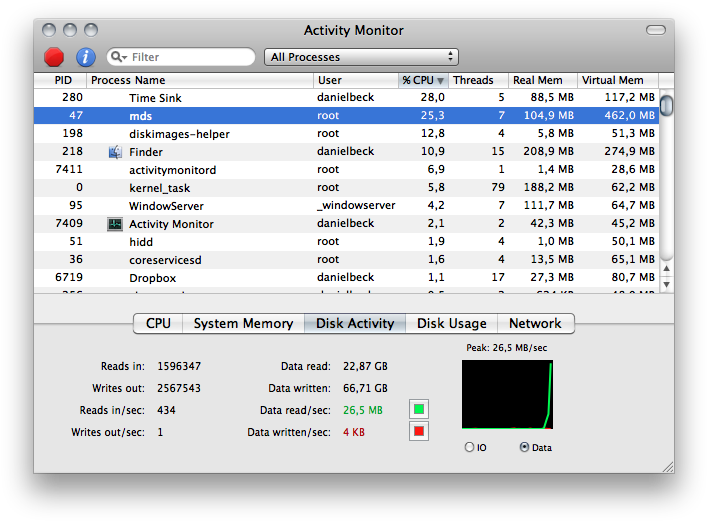Select the Data radio button
The width and height of the screenshot is (707, 521).
pos(524,447)
